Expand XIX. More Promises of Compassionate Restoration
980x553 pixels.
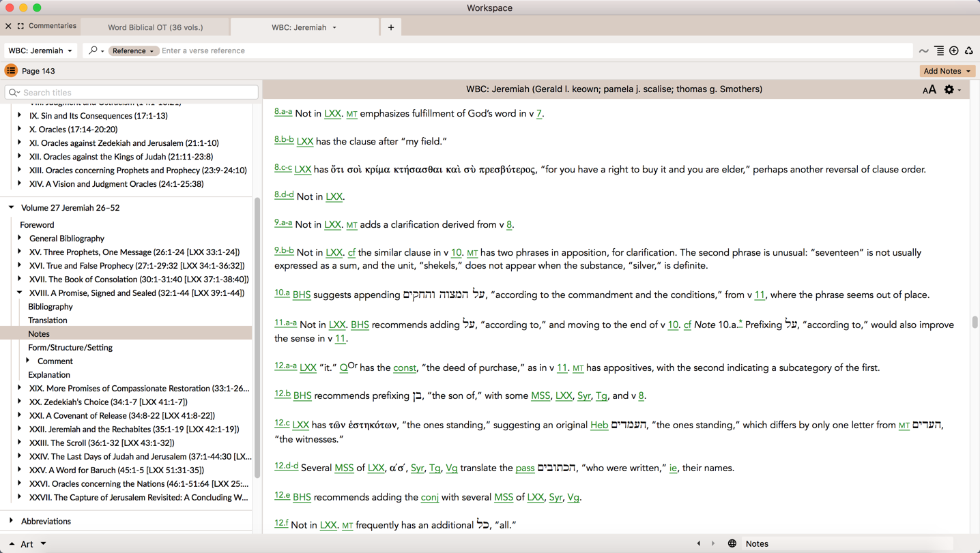tap(19, 388)
